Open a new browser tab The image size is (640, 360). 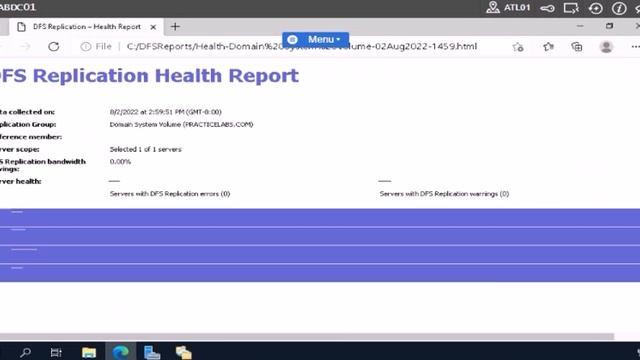tap(175, 27)
